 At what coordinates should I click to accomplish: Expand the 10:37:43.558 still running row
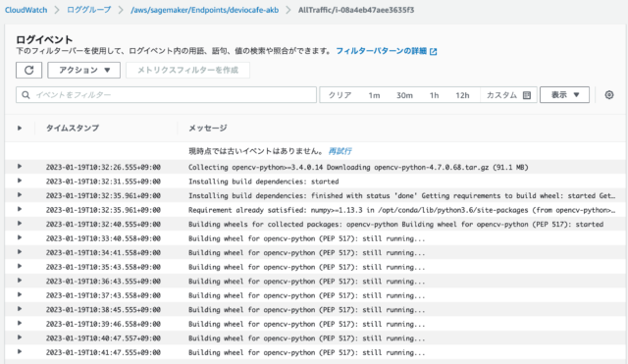(x=20, y=295)
